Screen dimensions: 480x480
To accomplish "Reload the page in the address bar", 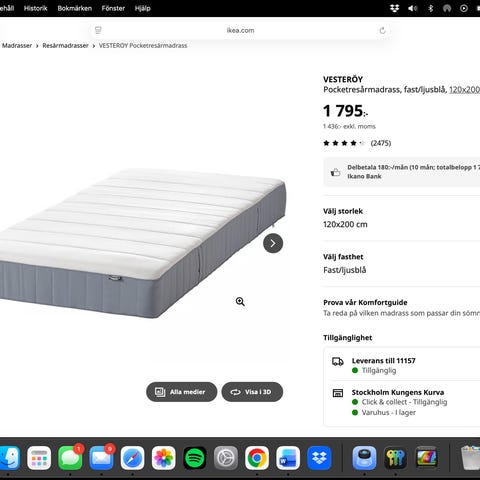I will click(382, 30).
